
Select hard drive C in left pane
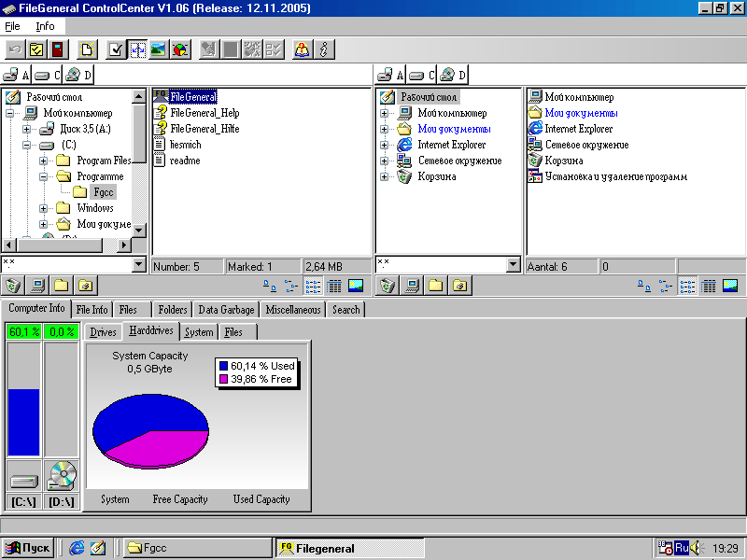click(48, 75)
